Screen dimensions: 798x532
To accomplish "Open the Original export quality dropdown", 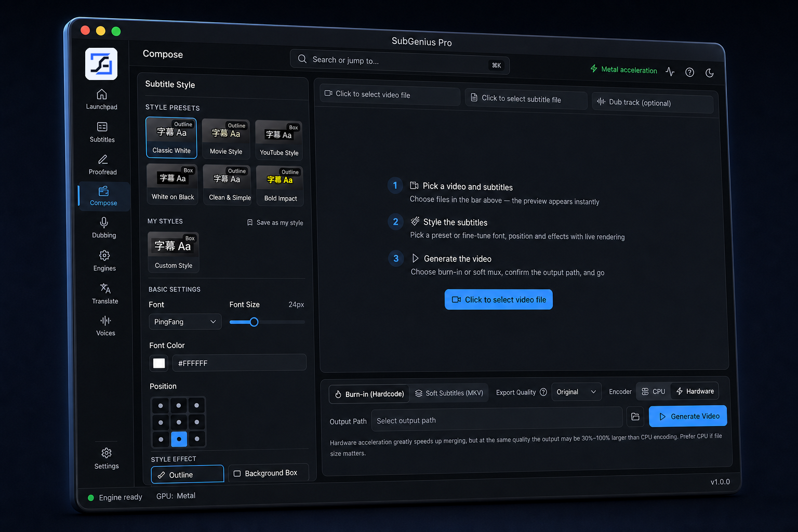I will pyautogui.click(x=576, y=392).
